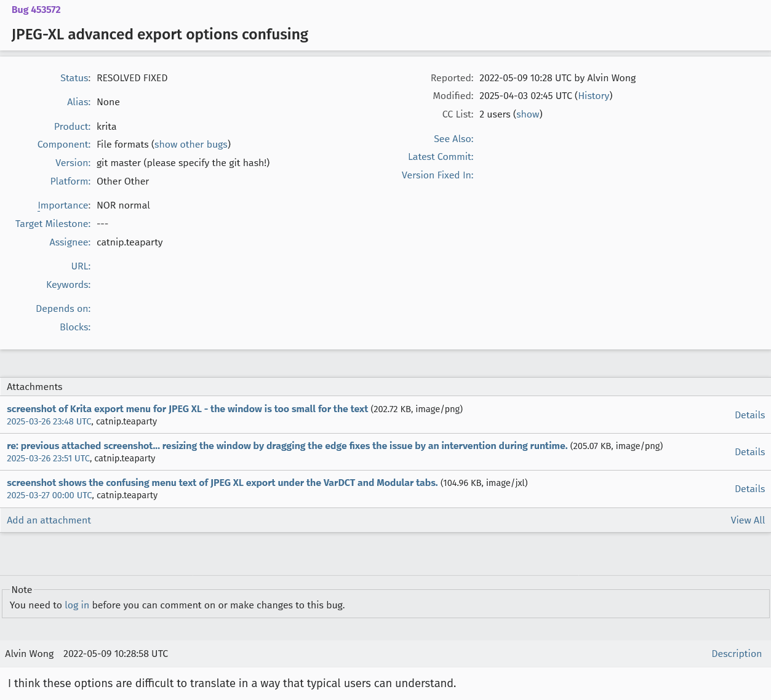Open the URL field label link
This screenshot has width=771, height=700.
click(x=79, y=266)
